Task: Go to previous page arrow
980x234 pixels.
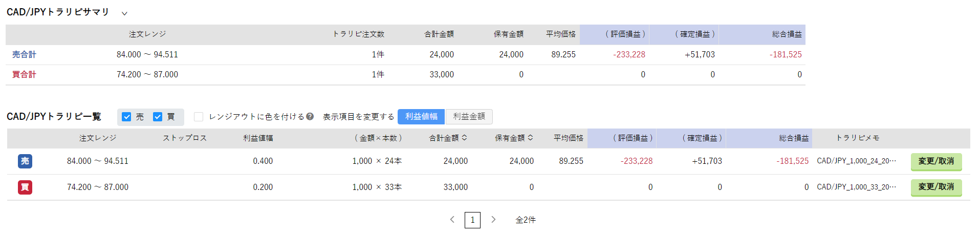Action: [x=452, y=220]
